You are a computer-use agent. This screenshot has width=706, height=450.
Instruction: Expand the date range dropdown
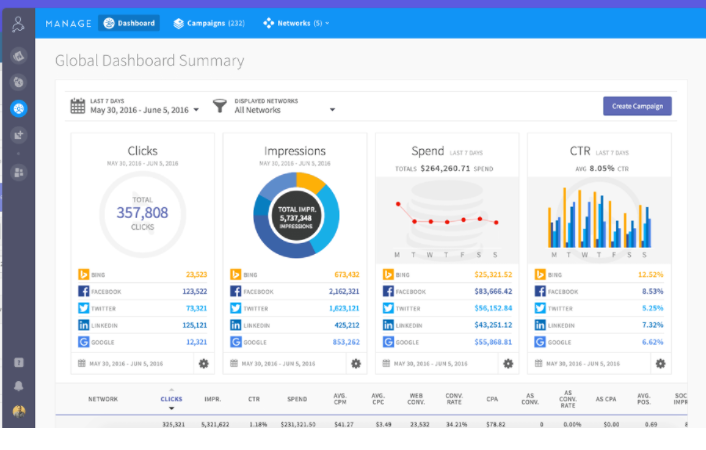(196, 110)
